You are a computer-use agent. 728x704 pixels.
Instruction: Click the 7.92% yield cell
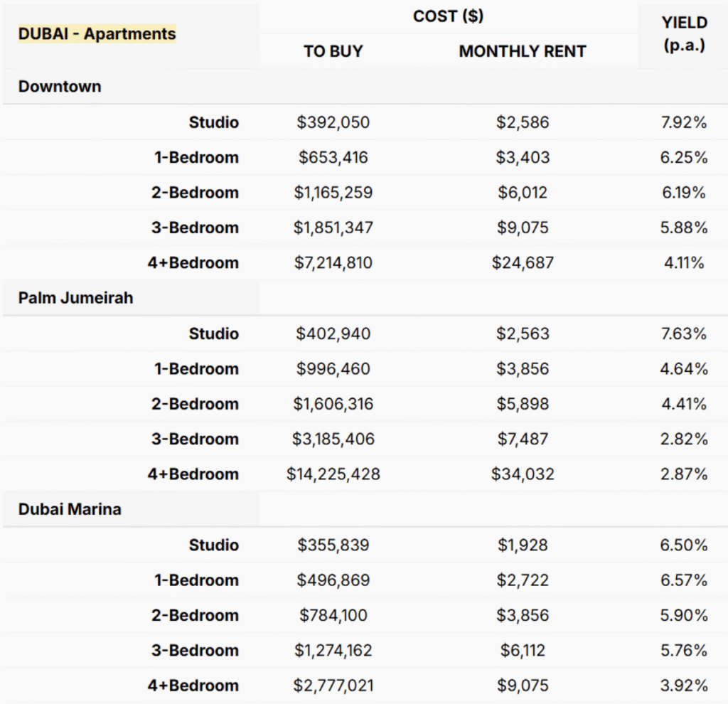[684, 122]
